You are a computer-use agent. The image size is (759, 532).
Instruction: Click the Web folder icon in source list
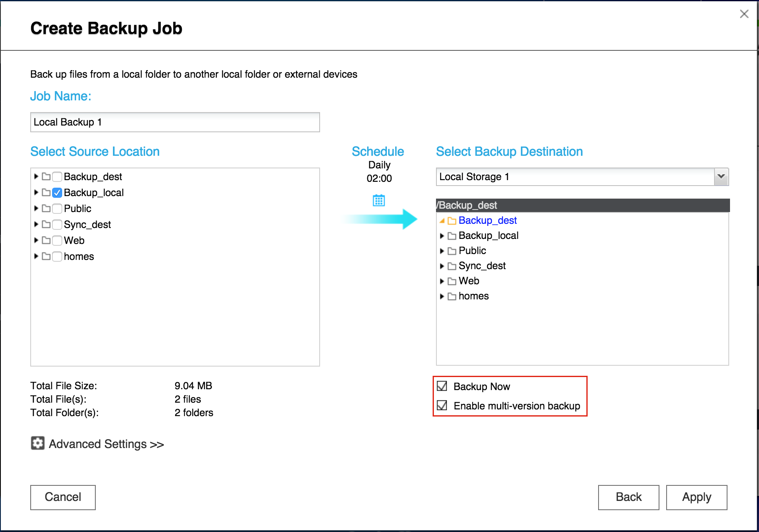click(46, 241)
